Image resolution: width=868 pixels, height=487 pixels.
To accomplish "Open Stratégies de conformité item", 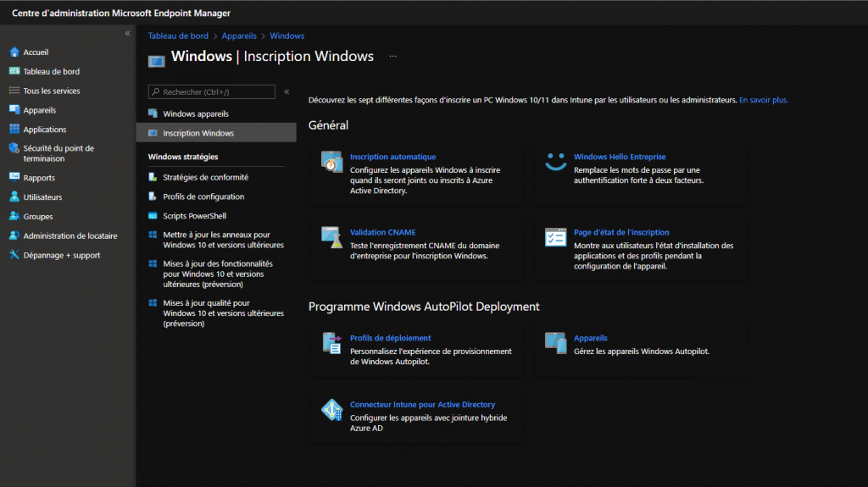I will click(x=205, y=177).
